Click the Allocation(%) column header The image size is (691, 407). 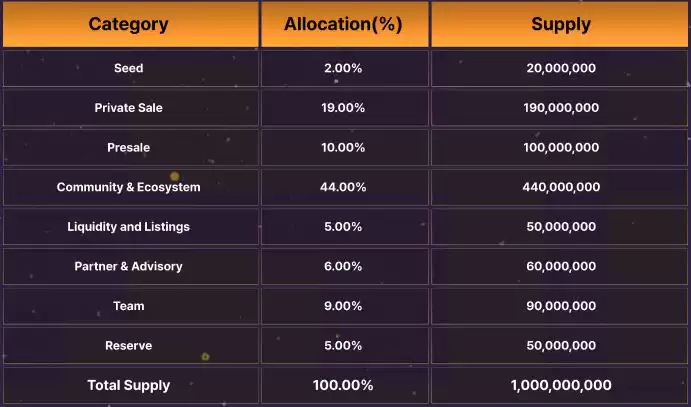point(343,24)
